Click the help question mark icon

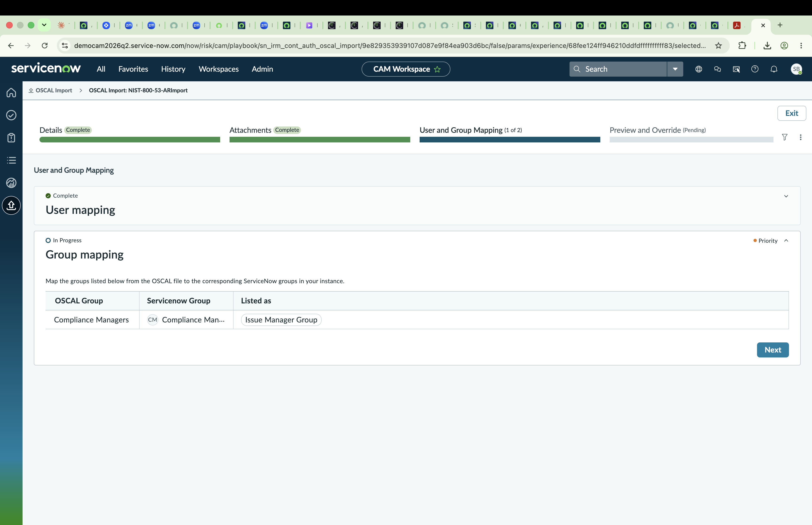point(755,69)
